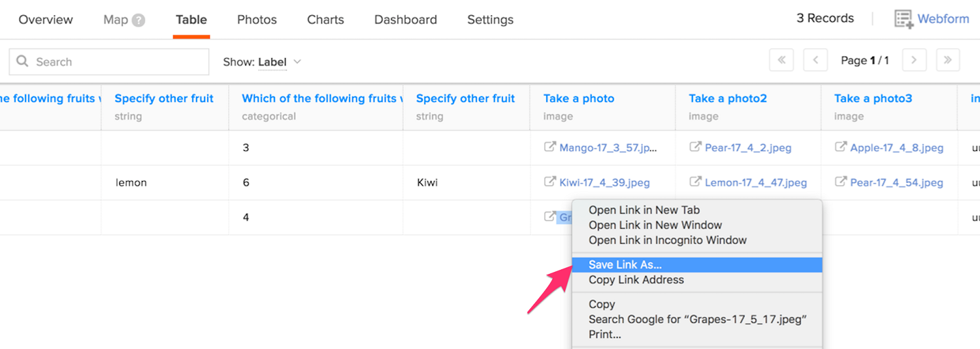Click external link icon beside Kiwi-17_4_39.jpeg
The image size is (980, 349).
550,182
